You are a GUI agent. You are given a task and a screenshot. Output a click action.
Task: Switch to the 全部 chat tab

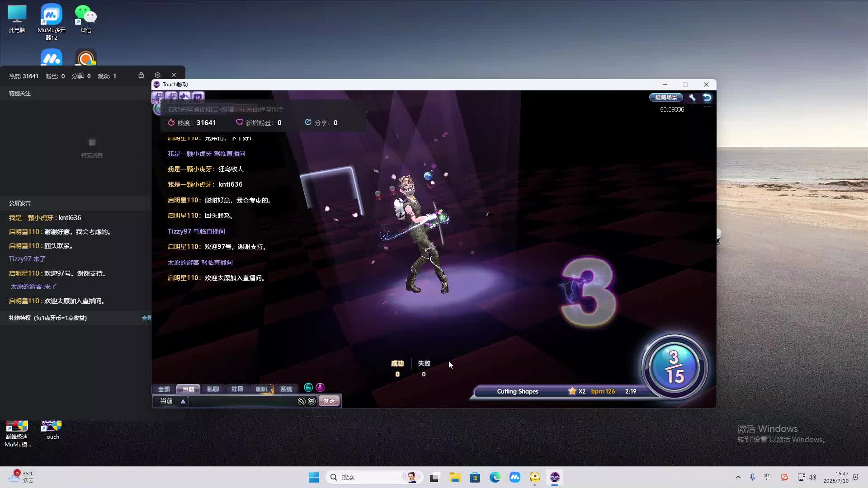164,389
